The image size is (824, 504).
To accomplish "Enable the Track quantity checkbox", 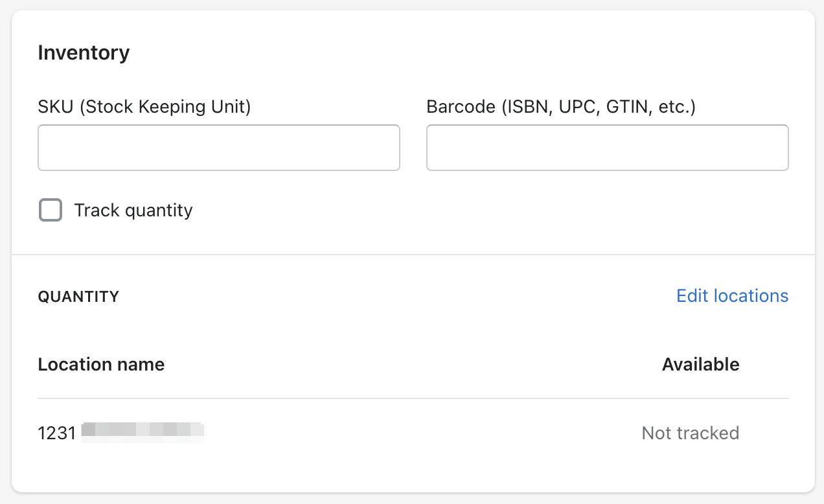I will [x=51, y=211].
